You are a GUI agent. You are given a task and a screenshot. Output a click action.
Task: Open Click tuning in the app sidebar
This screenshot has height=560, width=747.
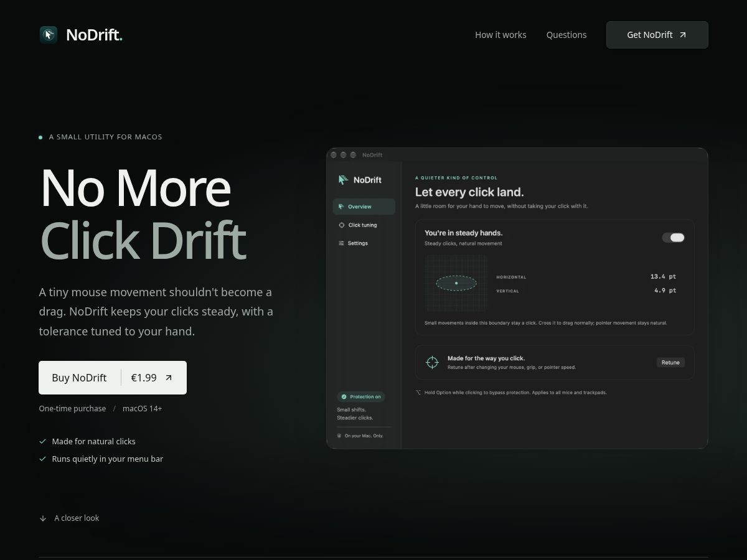[364, 225]
